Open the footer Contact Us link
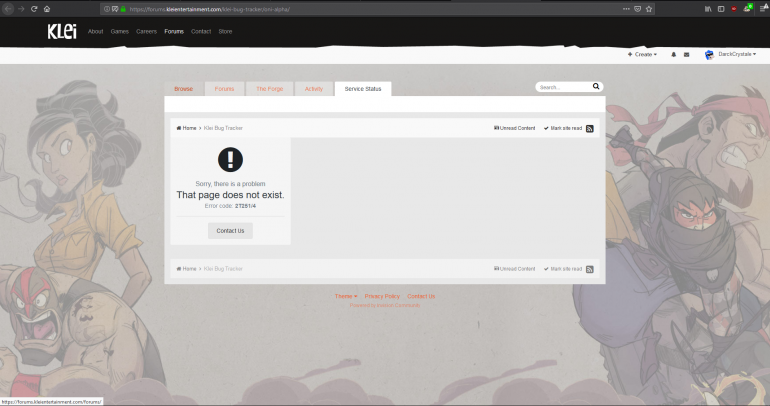770x406 pixels. pyautogui.click(x=421, y=297)
